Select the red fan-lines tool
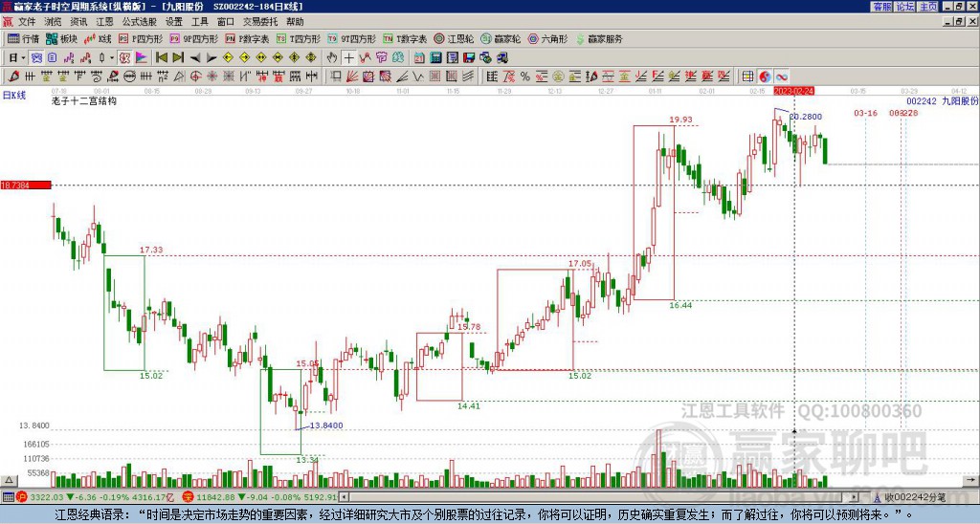Viewport: 980px width, 524px height. tap(352, 76)
